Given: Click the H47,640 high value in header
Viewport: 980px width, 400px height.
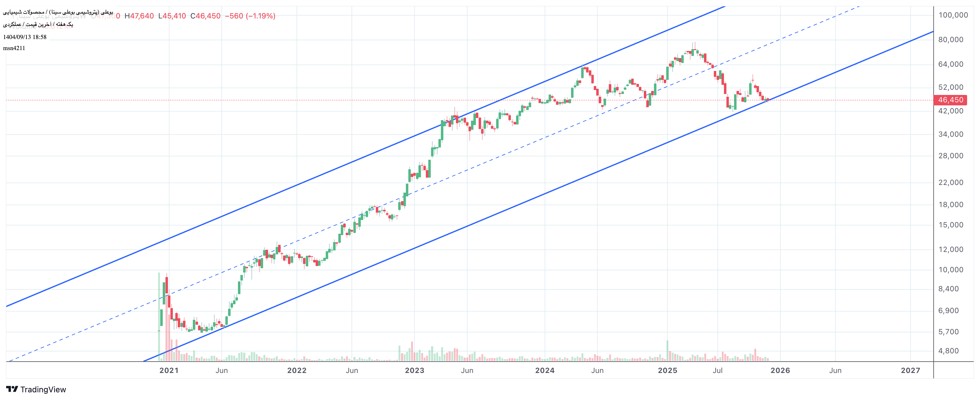Looking at the screenshot, I should pyautogui.click(x=139, y=16).
